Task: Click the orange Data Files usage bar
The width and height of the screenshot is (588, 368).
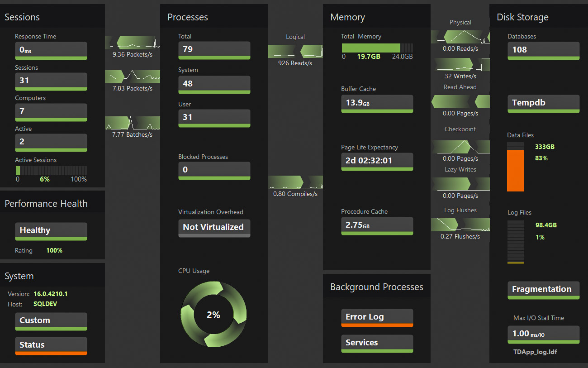Action: click(515, 170)
